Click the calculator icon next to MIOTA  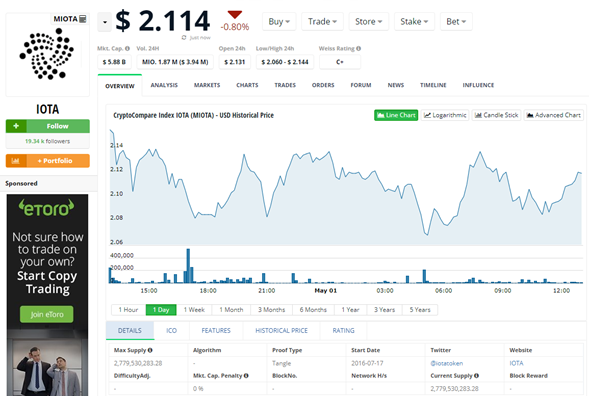[x=83, y=19]
